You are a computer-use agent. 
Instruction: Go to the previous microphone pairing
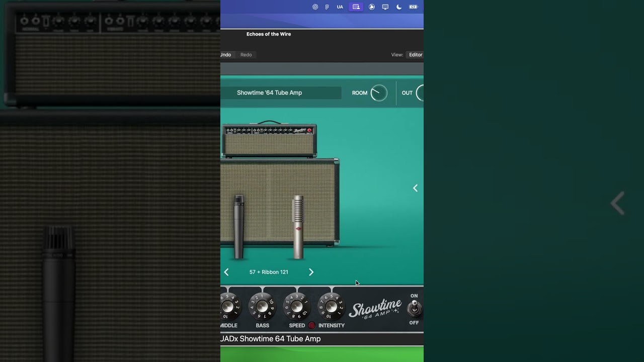pos(226,272)
